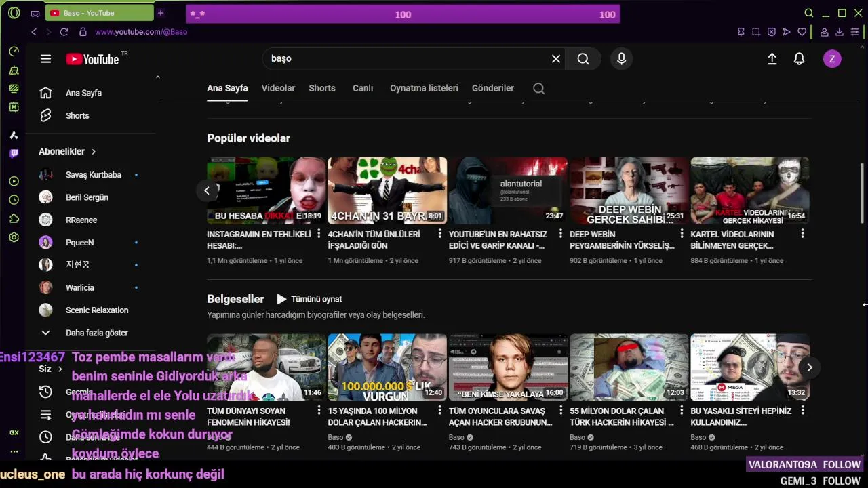Open Opera sidebar history clock
This screenshot has width=868, height=488.
coord(14,200)
